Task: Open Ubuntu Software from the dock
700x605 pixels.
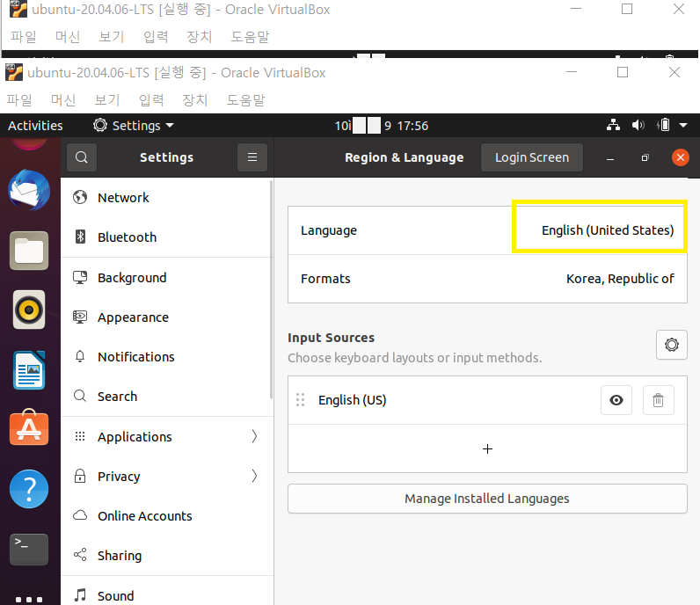Action: pyautogui.click(x=29, y=427)
